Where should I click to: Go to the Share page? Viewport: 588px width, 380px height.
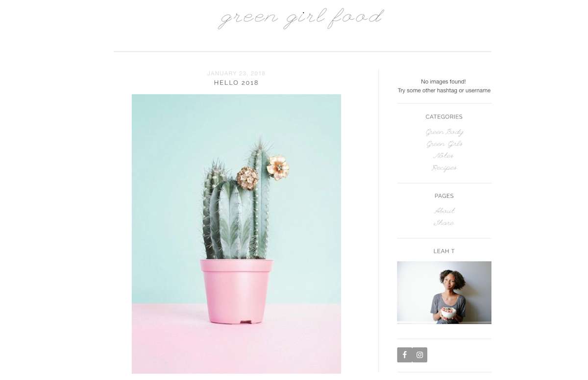(x=444, y=223)
